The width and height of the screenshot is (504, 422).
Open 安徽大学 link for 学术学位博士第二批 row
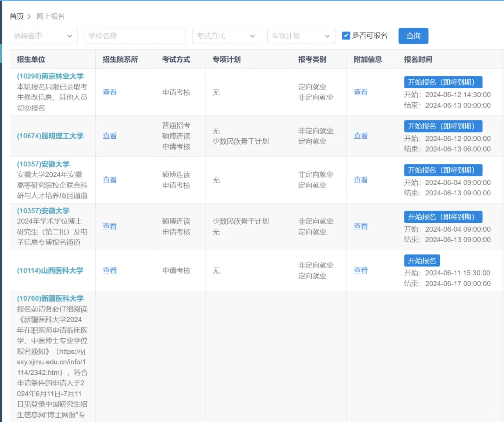pyautogui.click(x=43, y=211)
